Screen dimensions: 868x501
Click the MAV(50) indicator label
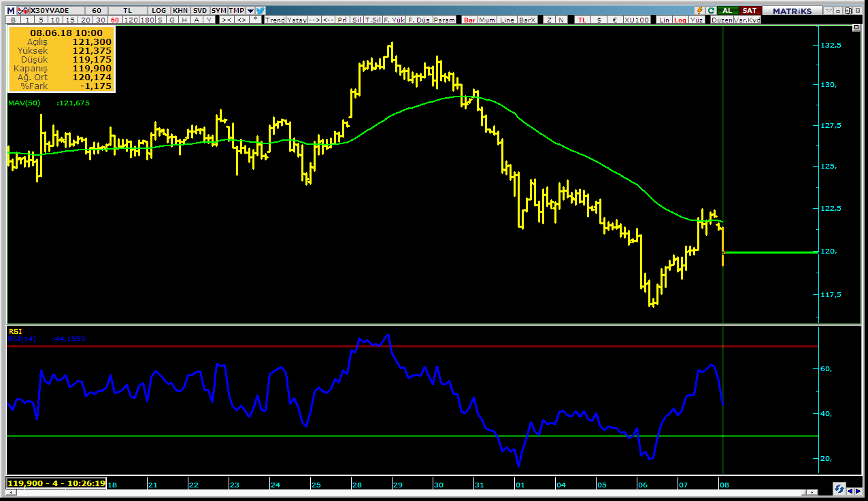(24, 103)
